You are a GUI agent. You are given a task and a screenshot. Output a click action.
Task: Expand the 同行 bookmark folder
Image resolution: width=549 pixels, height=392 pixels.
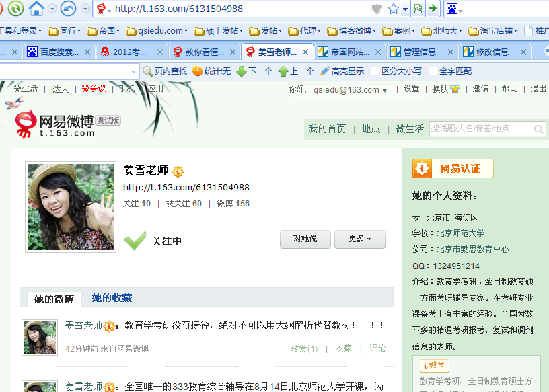(65, 31)
